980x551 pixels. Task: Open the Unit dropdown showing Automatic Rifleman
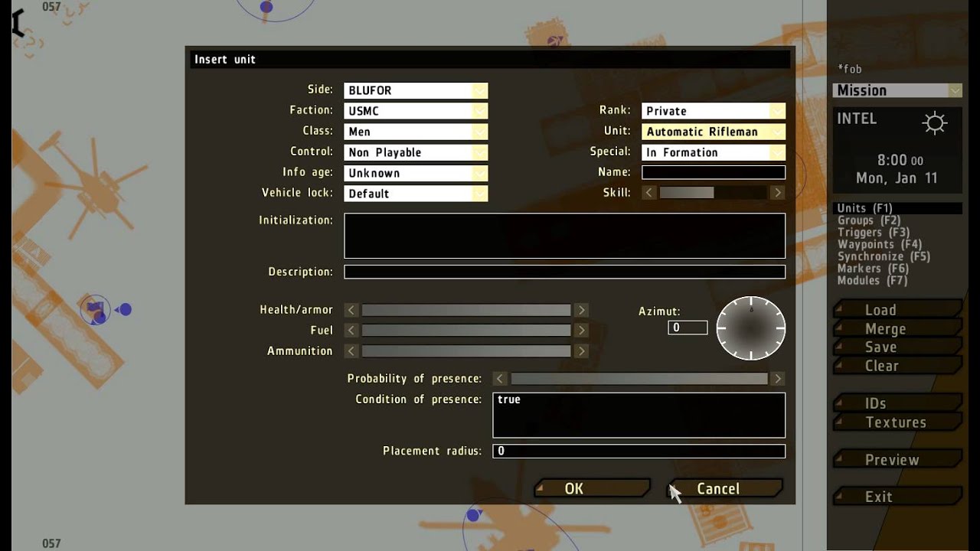[x=714, y=132]
